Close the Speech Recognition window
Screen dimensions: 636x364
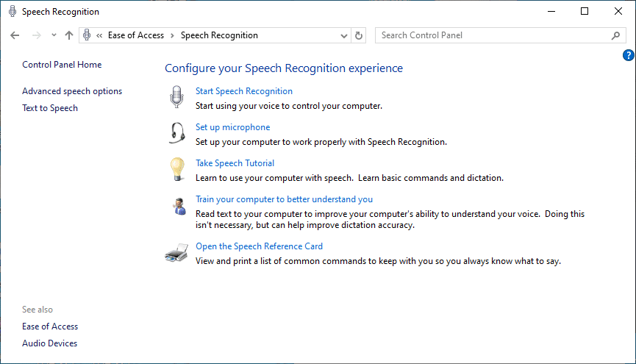(x=618, y=11)
